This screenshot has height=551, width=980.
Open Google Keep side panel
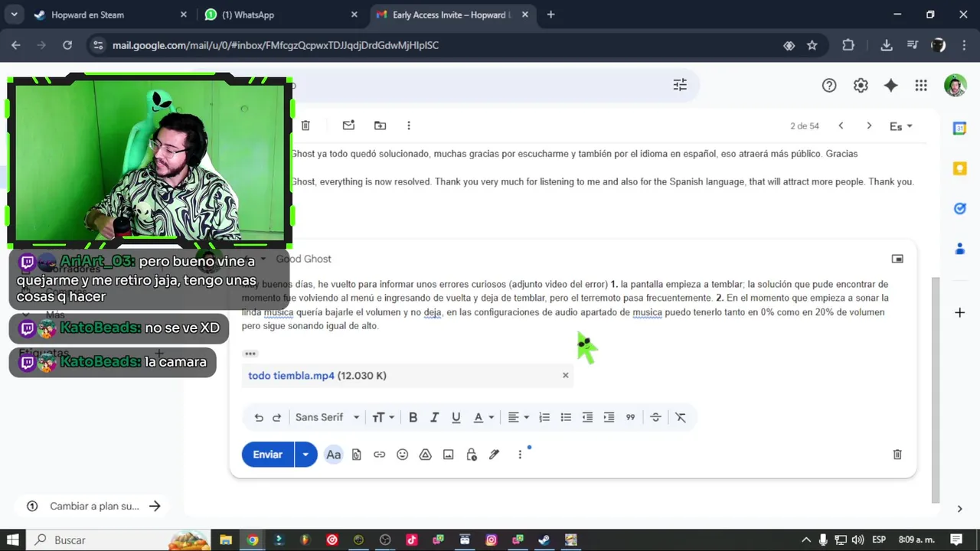tap(959, 168)
